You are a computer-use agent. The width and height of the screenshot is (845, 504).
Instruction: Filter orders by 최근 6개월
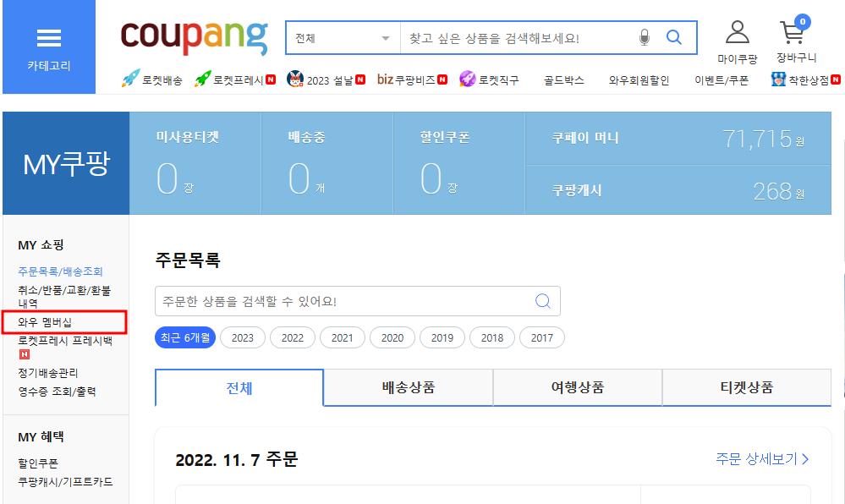(x=185, y=337)
